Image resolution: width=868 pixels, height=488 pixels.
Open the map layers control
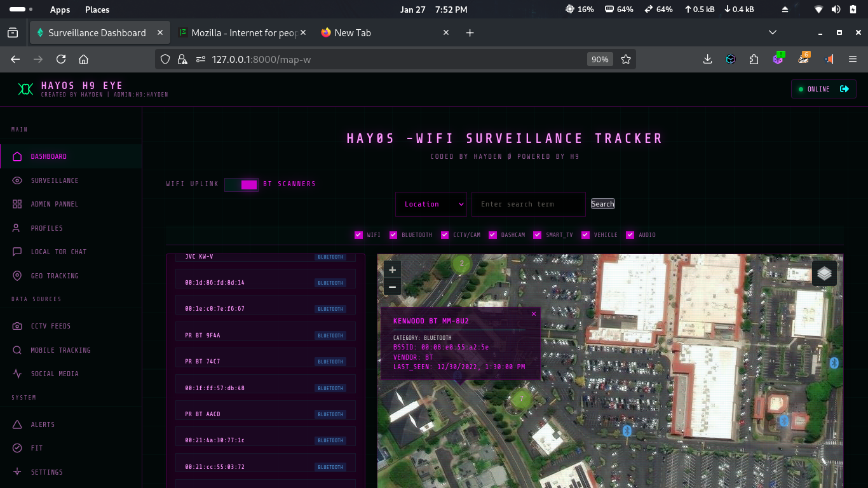pos(824,273)
